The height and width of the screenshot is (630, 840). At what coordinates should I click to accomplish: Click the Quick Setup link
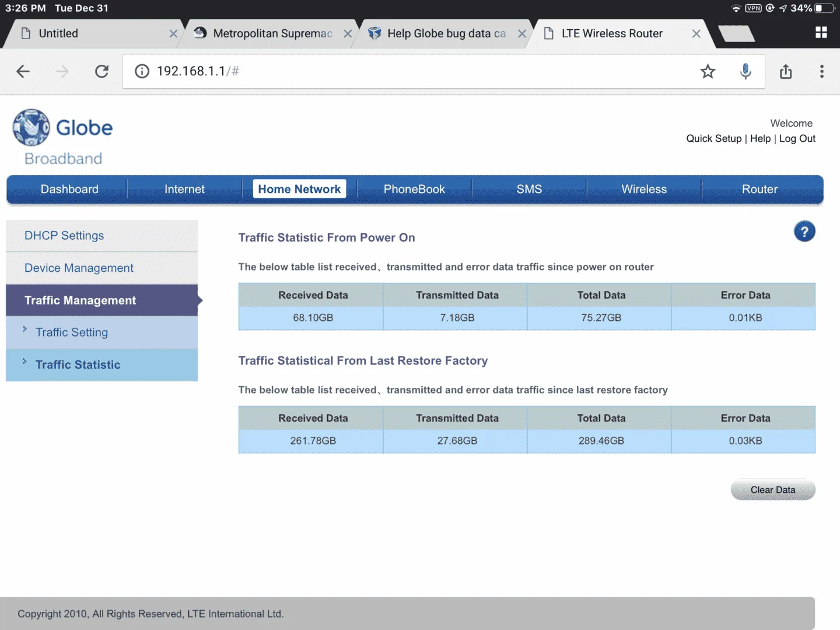coord(713,138)
